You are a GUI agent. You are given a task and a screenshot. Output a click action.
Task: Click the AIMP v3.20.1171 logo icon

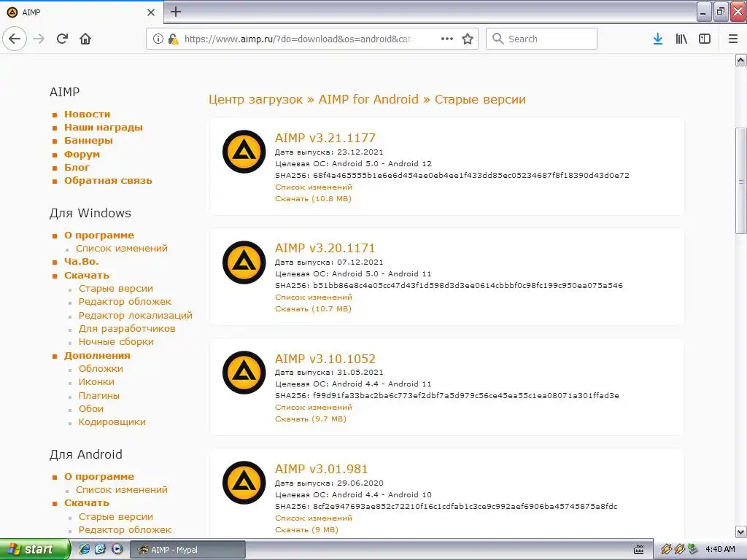[x=244, y=262]
